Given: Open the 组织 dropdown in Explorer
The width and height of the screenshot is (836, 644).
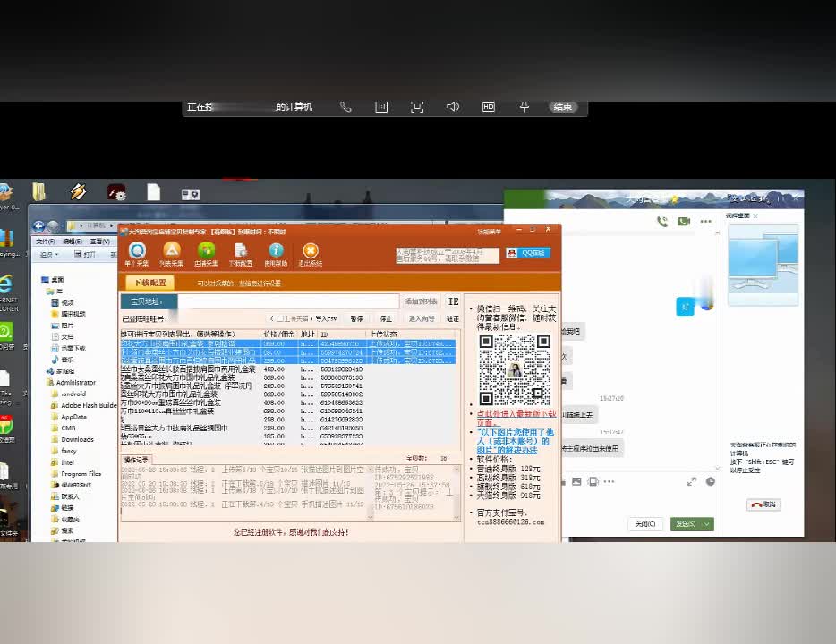Looking at the screenshot, I should (49, 255).
